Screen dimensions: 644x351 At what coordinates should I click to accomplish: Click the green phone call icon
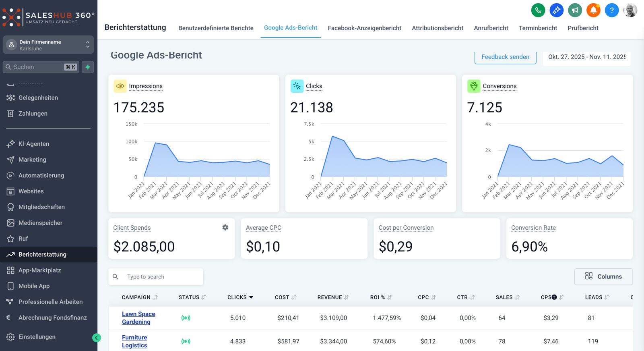coord(538,10)
